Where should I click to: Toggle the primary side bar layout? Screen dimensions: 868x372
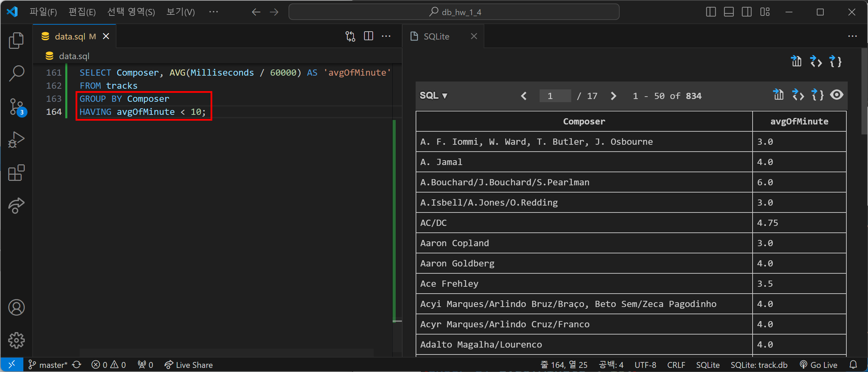coord(711,12)
